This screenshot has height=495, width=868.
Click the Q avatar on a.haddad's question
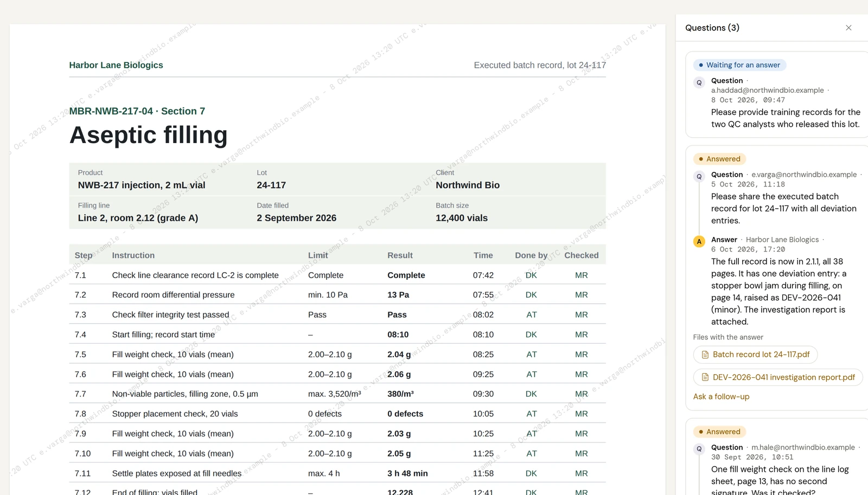(699, 82)
